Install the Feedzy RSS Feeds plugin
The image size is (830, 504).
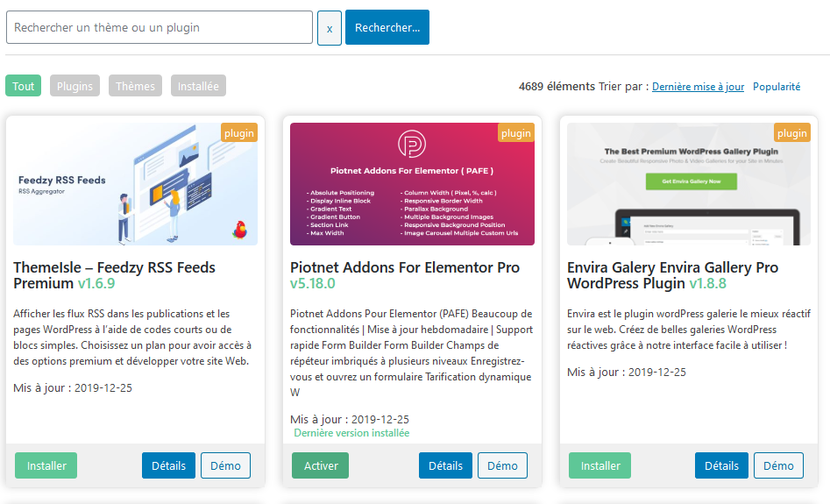point(46,466)
